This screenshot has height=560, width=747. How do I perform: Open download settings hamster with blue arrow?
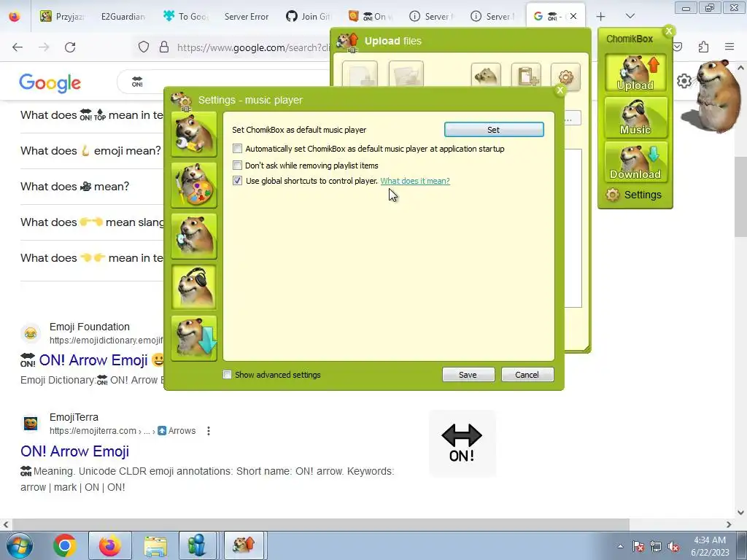point(194,338)
